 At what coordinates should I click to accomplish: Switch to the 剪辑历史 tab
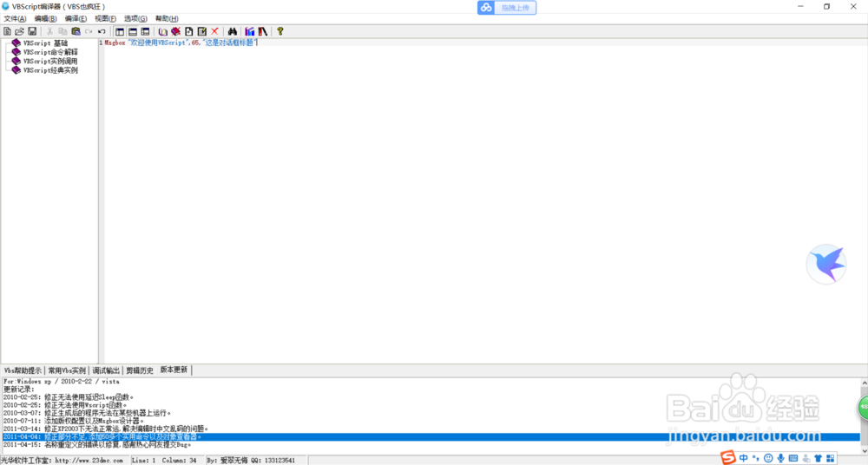point(140,370)
